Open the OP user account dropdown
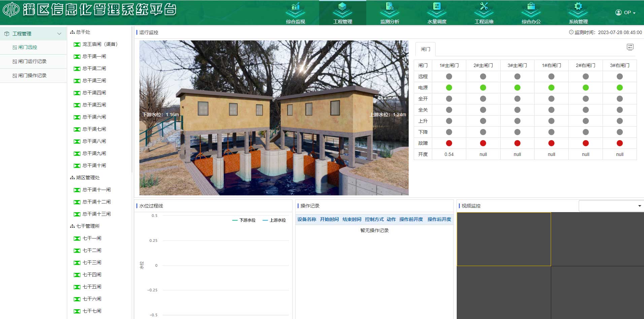This screenshot has height=319, width=644. pyautogui.click(x=625, y=12)
